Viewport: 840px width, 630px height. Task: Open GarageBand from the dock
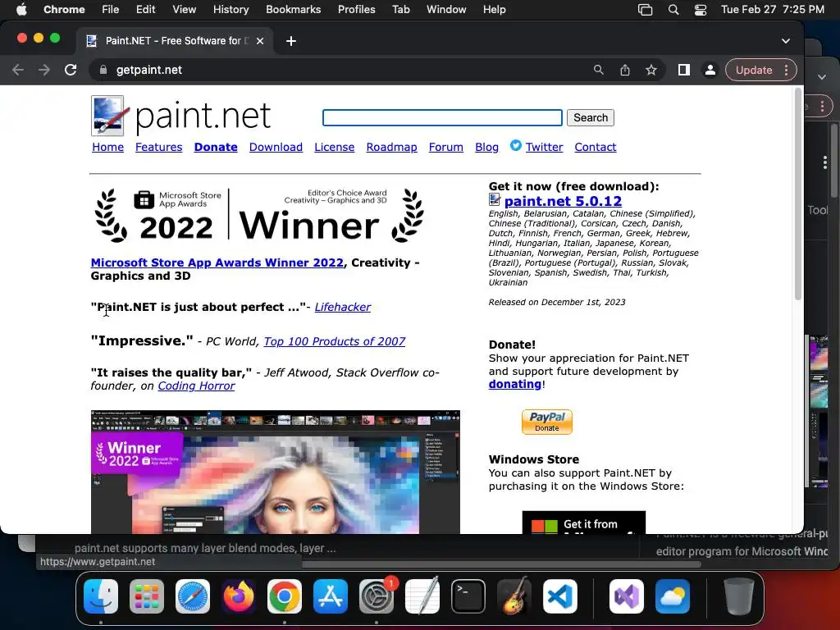[x=514, y=596]
